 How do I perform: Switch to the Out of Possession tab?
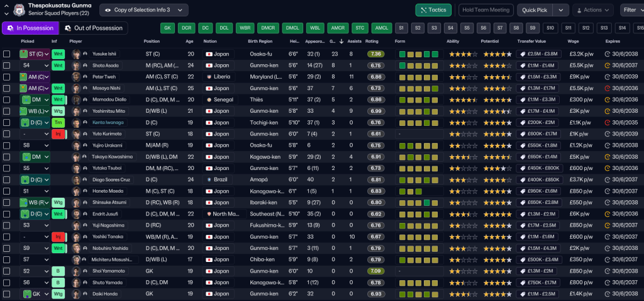click(x=93, y=28)
